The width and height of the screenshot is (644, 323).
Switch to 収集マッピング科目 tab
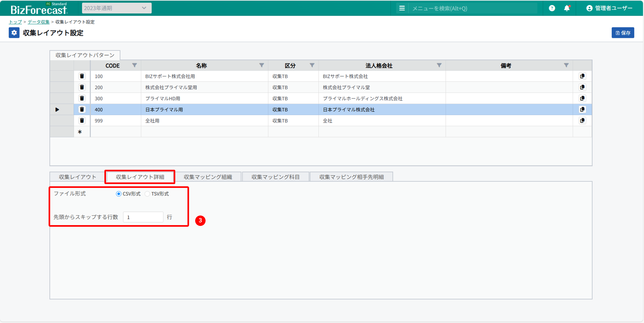click(275, 177)
